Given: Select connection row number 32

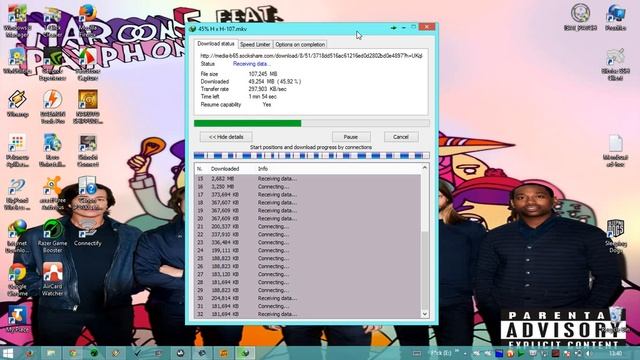Looking at the screenshot, I should tap(308, 314).
